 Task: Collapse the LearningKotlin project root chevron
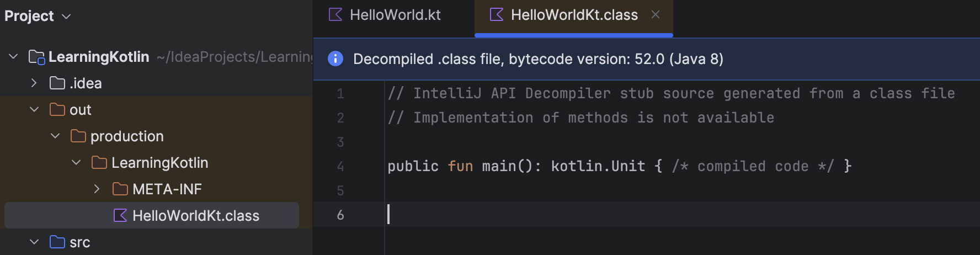14,57
